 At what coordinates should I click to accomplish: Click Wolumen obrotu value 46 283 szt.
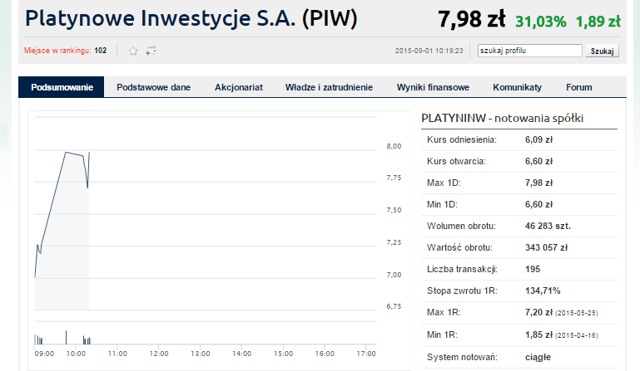click(x=548, y=226)
